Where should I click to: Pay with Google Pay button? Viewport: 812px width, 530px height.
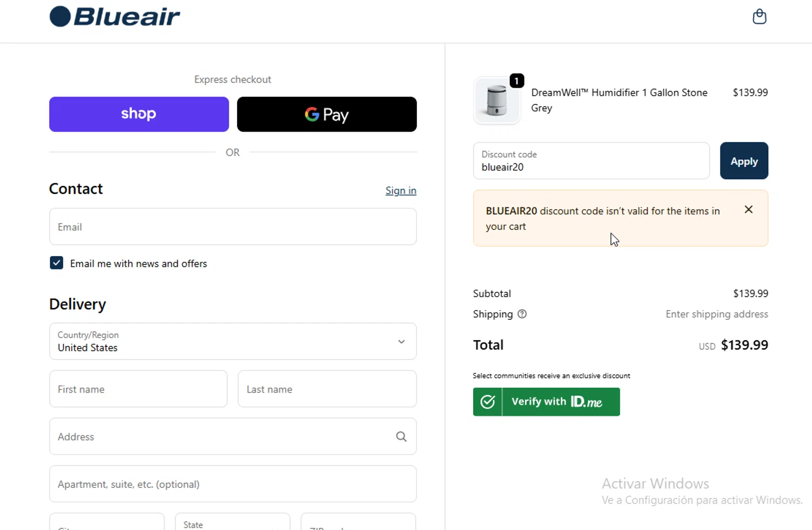coord(326,114)
